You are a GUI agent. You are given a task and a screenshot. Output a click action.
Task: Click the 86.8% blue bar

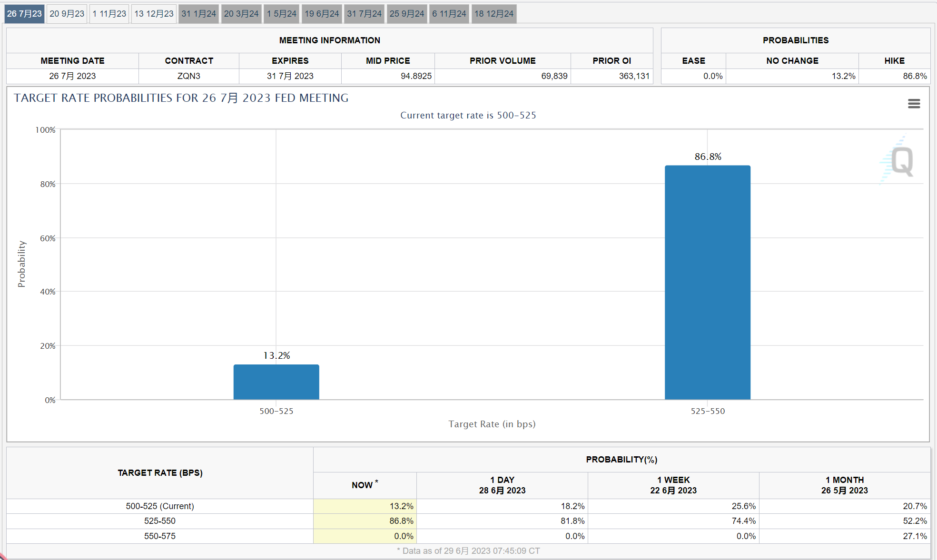(707, 282)
